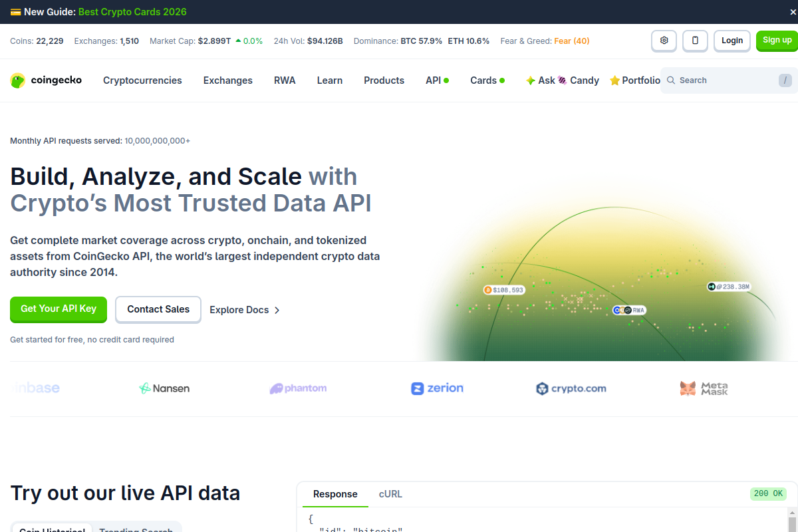Open the Products menu
The height and width of the screenshot is (532, 798).
point(384,80)
